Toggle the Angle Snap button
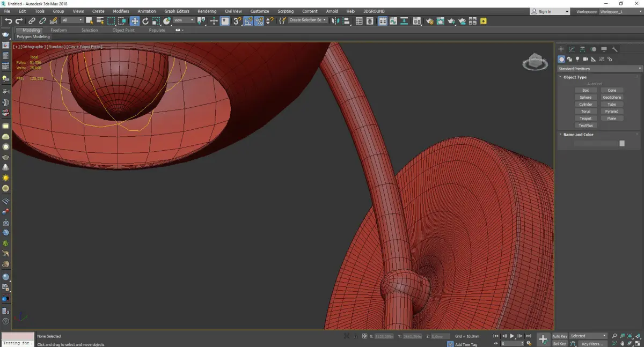This screenshot has height=347, width=644. (x=248, y=21)
